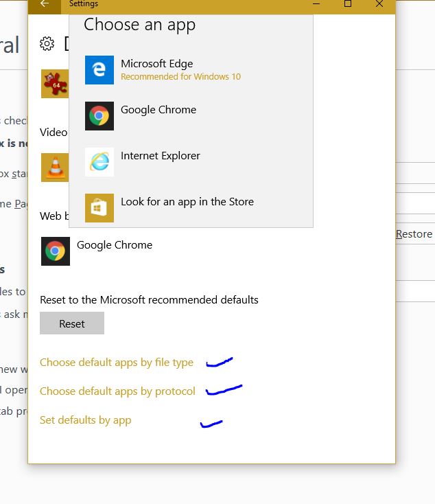
Task: Click the Settings window title text
Action: tap(84, 4)
